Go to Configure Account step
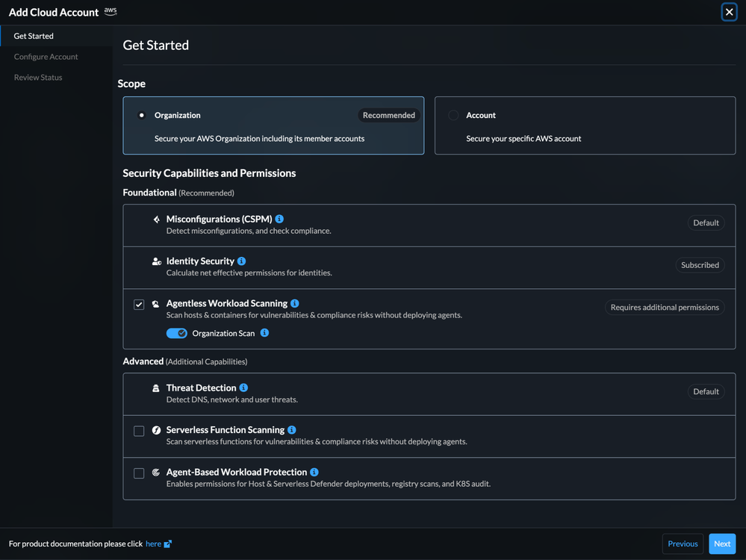 point(46,57)
